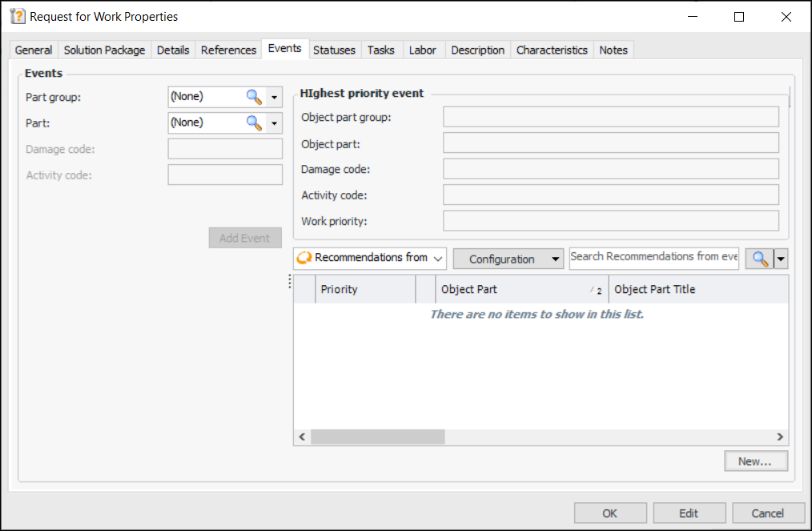Go to the Statuses tab
The image size is (812, 531).
pyautogui.click(x=334, y=50)
